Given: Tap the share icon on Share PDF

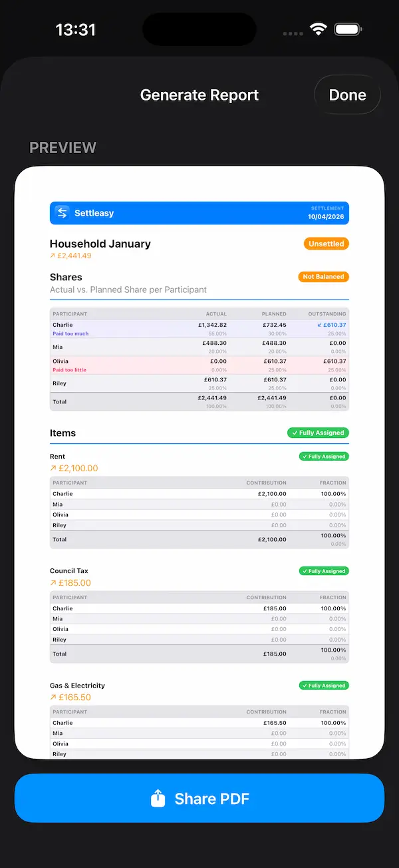Looking at the screenshot, I should tap(158, 798).
